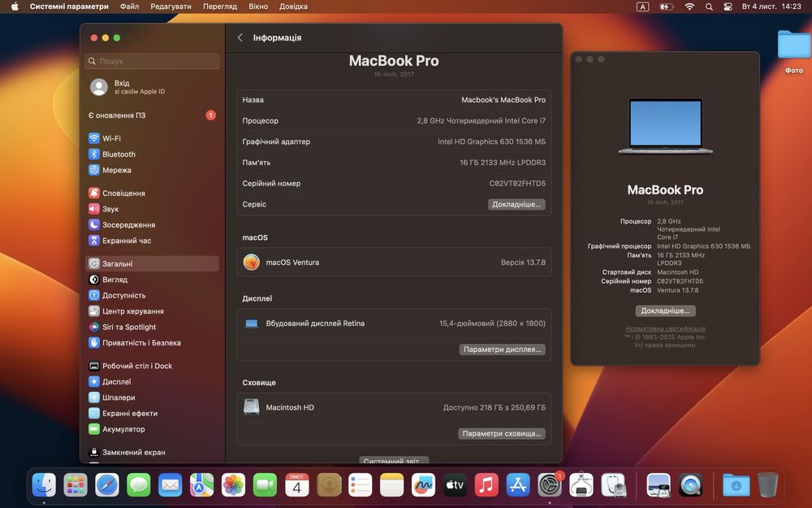The image size is (812, 508).
Task: Select Загальні in sidebar
Action: (153, 263)
